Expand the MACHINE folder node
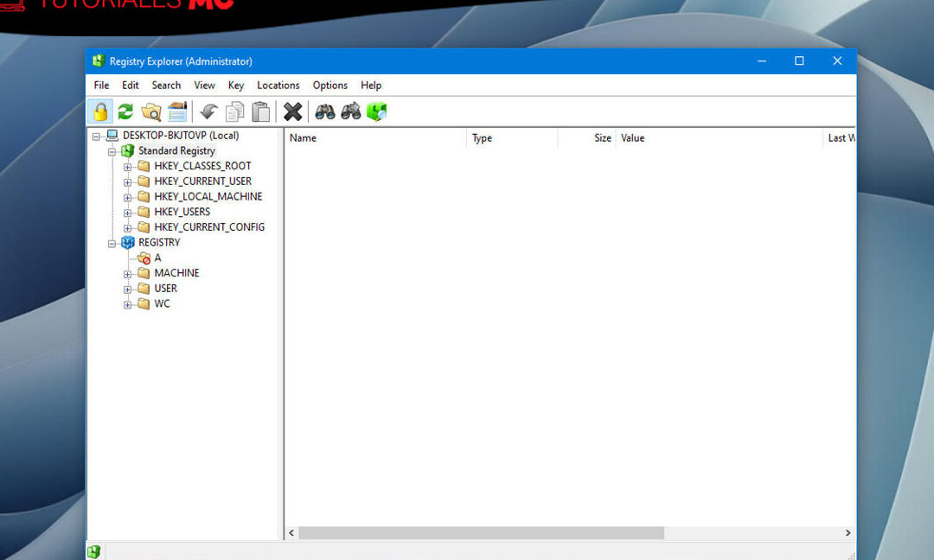 pyautogui.click(x=128, y=274)
